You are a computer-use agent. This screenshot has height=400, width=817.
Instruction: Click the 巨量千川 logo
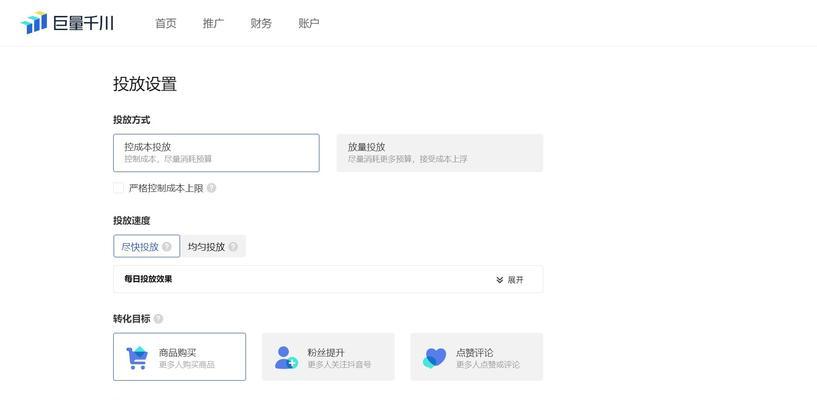click(x=67, y=23)
